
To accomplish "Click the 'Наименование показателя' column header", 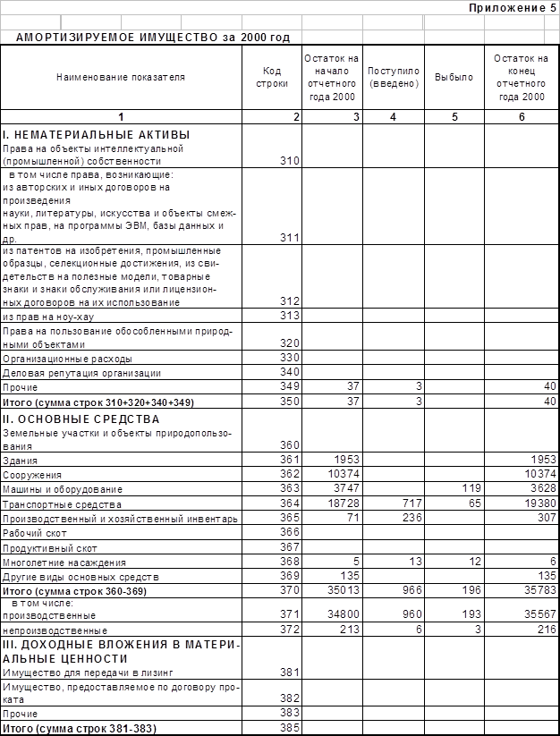I will tap(121, 78).
